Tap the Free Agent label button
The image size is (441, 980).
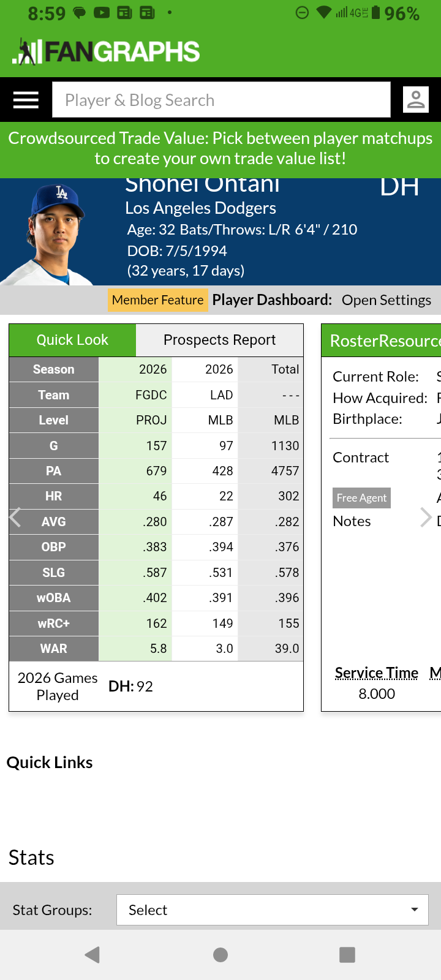(361, 498)
